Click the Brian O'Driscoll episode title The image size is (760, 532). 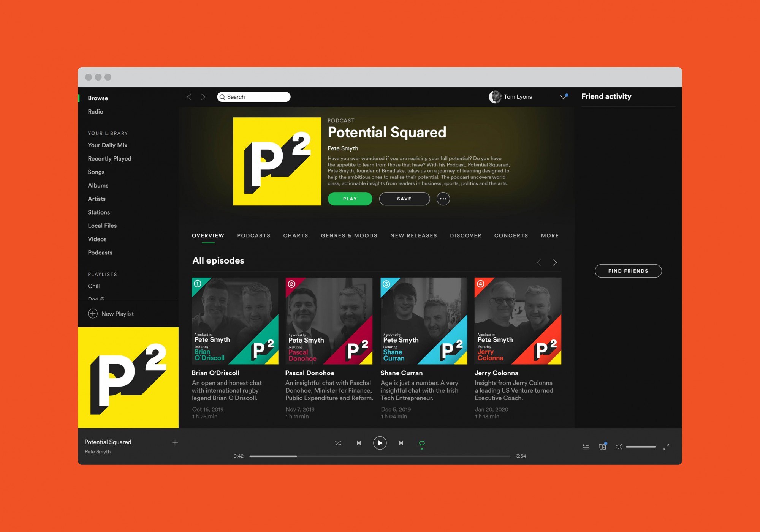click(x=215, y=373)
